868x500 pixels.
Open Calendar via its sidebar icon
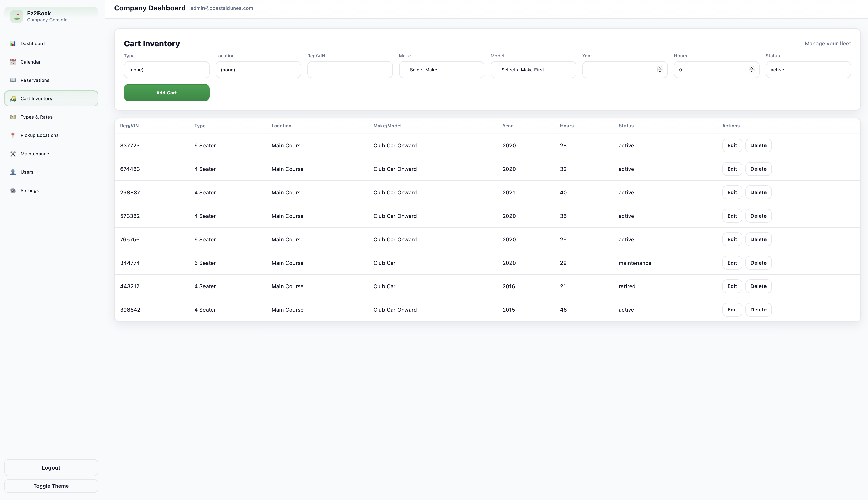[x=13, y=62]
